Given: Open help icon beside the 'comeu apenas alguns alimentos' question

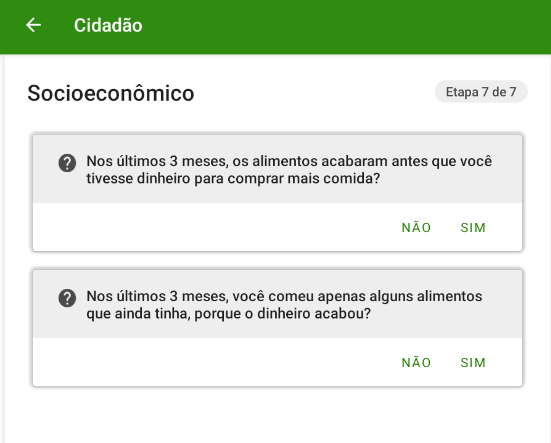Looking at the screenshot, I should pos(67,298).
